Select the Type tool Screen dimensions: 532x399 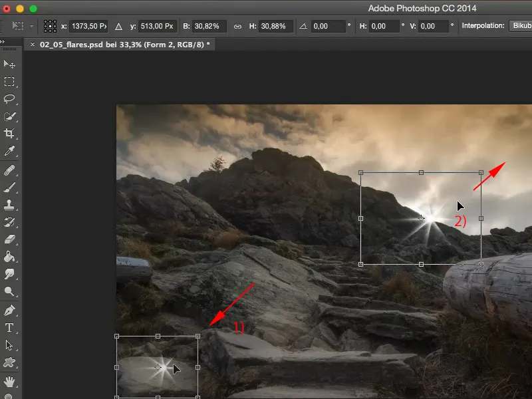9,328
